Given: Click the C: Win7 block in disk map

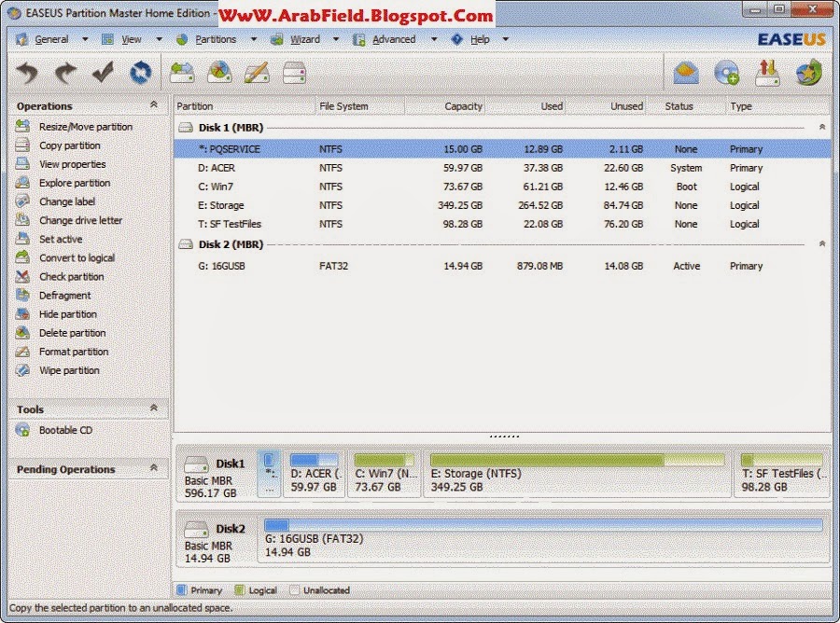Looking at the screenshot, I should coord(385,474).
